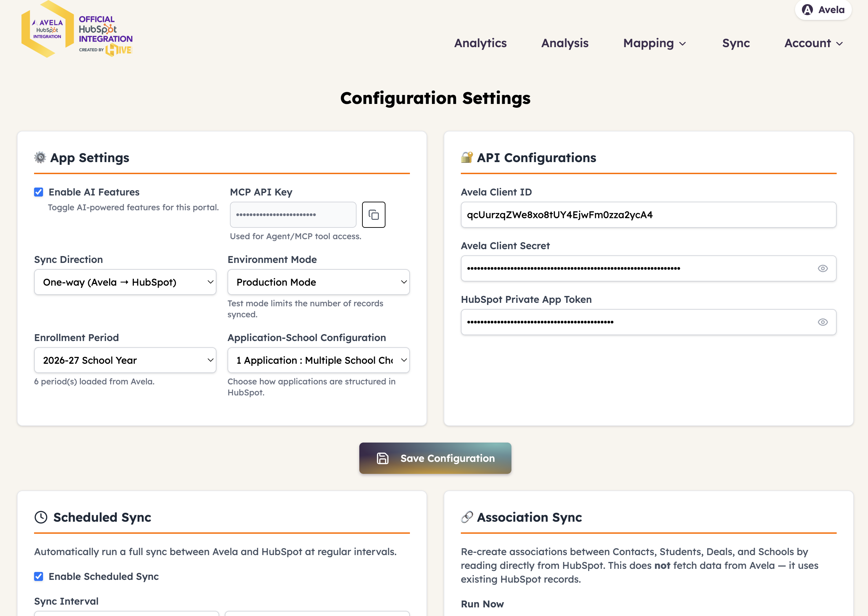Click into the Avela Client ID field
The image size is (868, 616).
(648, 215)
